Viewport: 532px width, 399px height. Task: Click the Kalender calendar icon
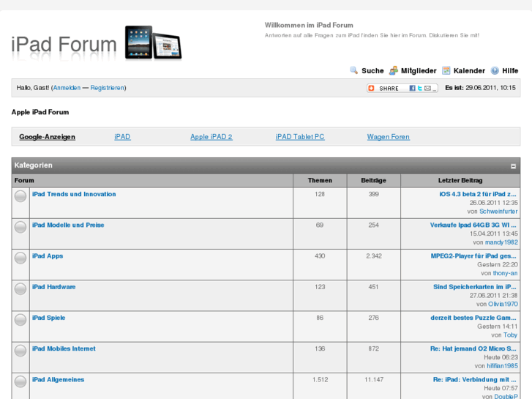click(x=446, y=71)
